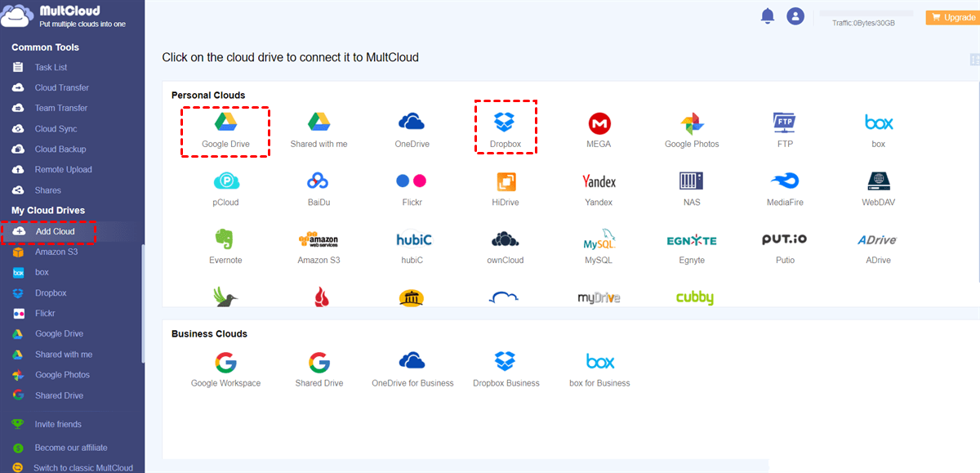Click the Traffic usage progress bar
Image resolution: width=980 pixels, height=473 pixels.
click(864, 14)
